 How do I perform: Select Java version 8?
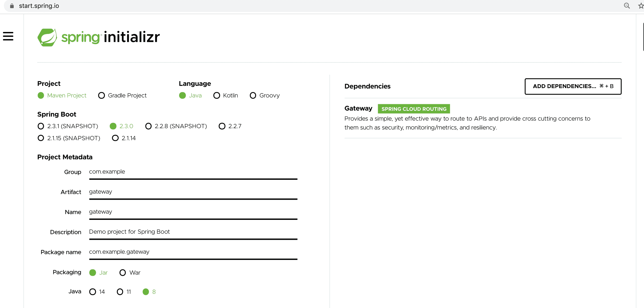(149, 292)
